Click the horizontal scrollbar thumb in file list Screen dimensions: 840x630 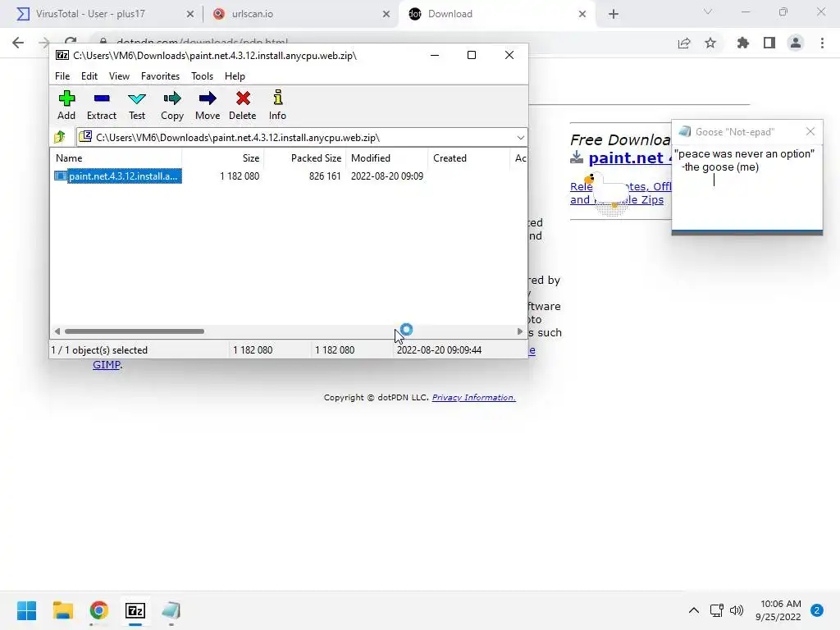[134, 331]
